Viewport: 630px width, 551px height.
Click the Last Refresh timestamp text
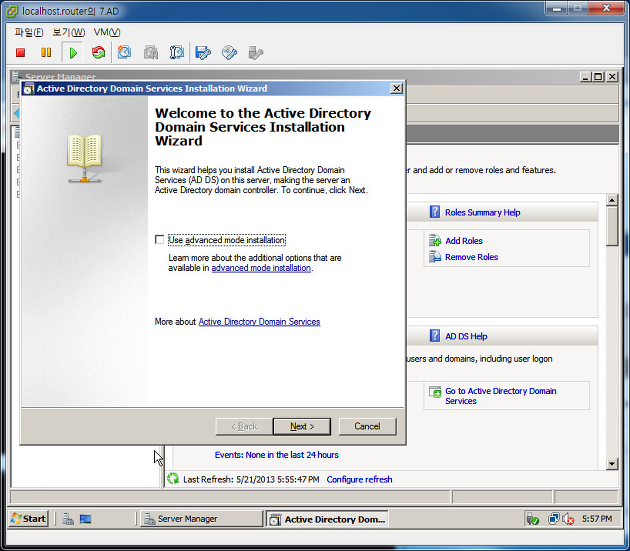coord(251,479)
